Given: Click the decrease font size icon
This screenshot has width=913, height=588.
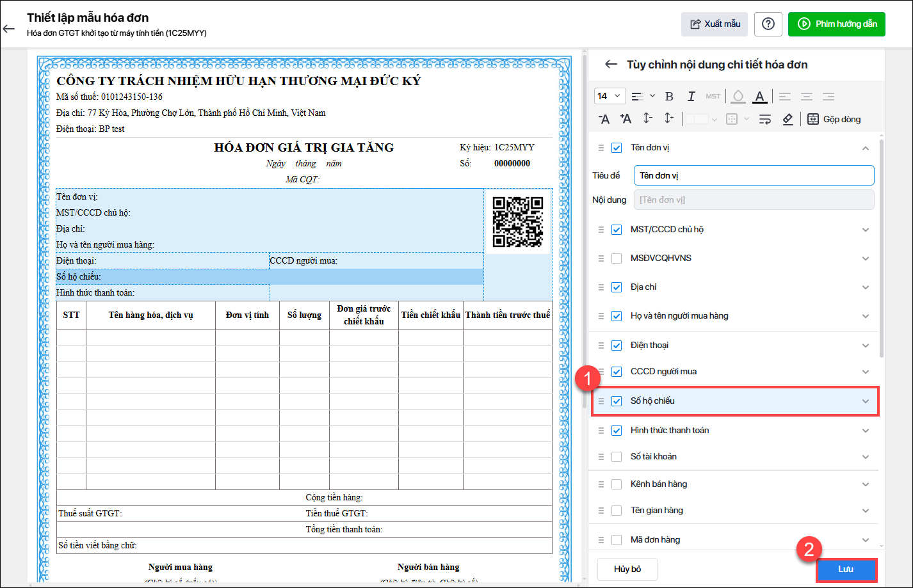Looking at the screenshot, I should 604,119.
